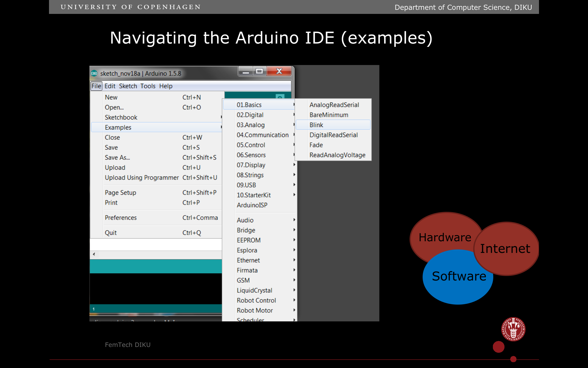Screen dimensions: 588x368
Task: Open the Tools menu
Action: click(148, 86)
